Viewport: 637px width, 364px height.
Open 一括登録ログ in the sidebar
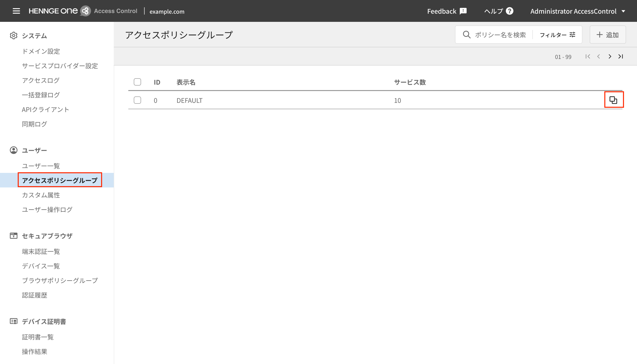coord(41,95)
